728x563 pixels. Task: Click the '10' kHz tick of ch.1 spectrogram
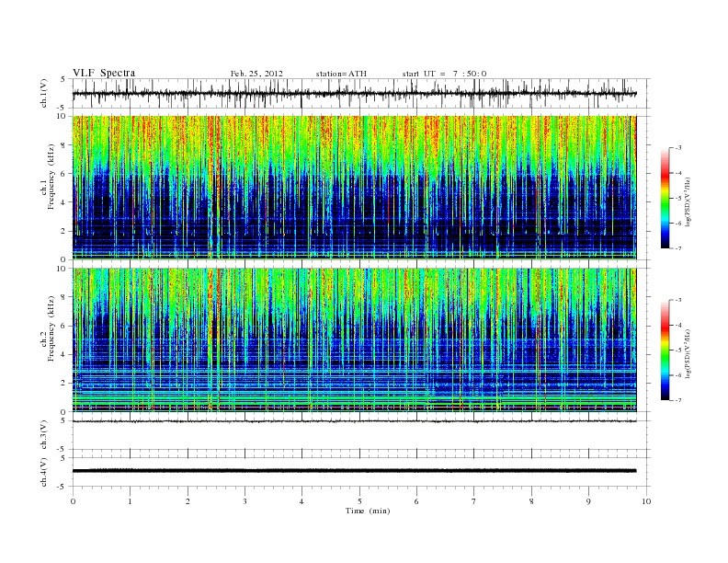point(61,116)
